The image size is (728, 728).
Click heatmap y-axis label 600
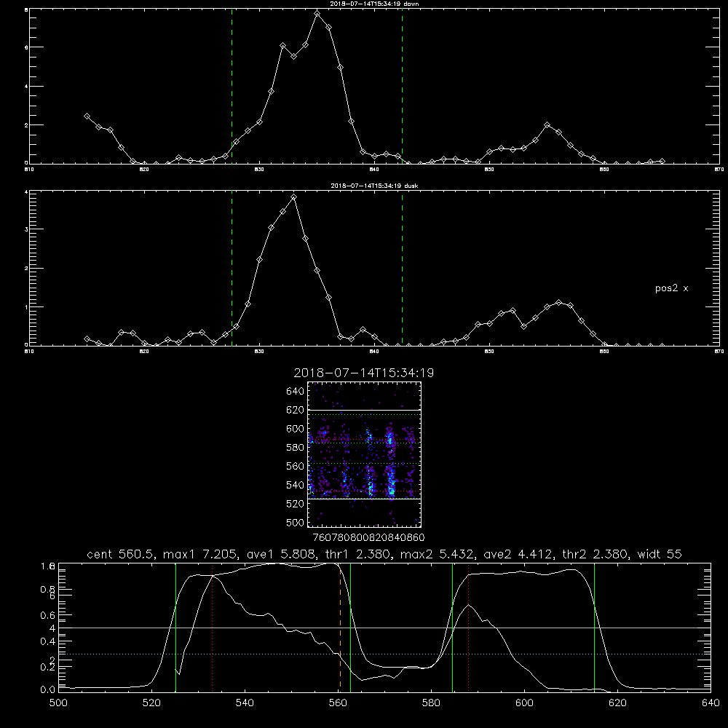click(296, 429)
